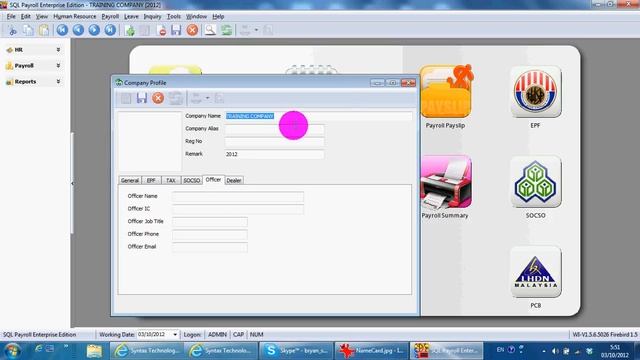Open the File menu

tap(11, 17)
